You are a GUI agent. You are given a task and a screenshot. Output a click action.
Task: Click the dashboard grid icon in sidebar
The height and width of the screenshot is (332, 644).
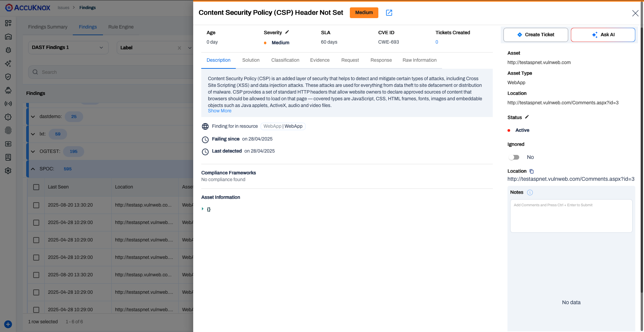(x=8, y=23)
